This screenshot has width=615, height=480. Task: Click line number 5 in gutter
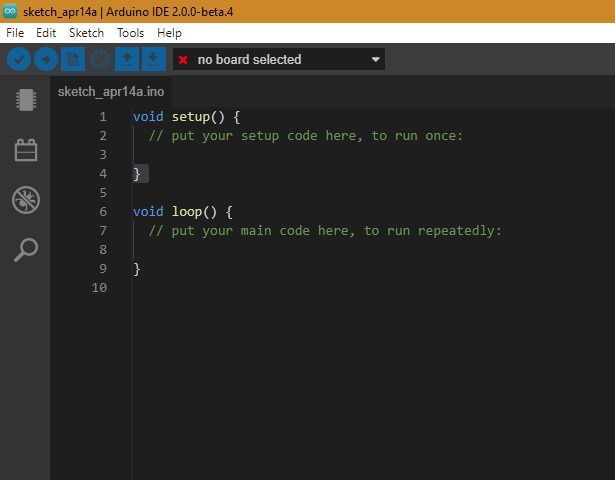[103, 193]
